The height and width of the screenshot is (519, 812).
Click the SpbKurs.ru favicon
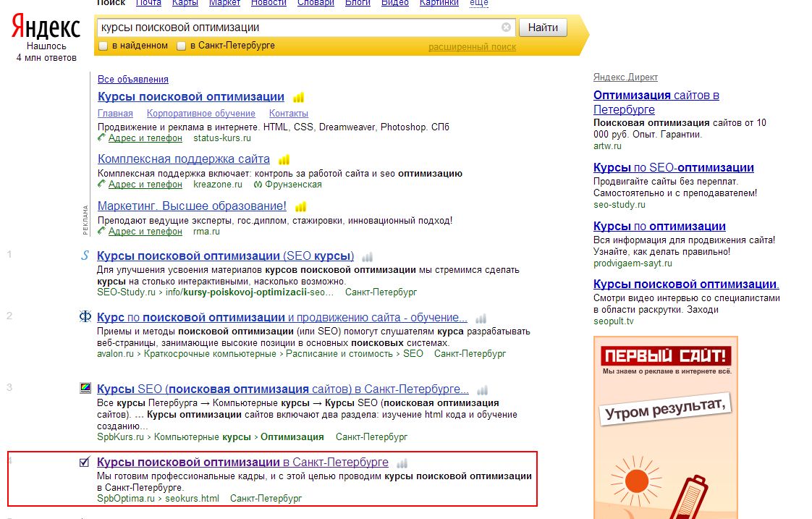tap(85, 388)
